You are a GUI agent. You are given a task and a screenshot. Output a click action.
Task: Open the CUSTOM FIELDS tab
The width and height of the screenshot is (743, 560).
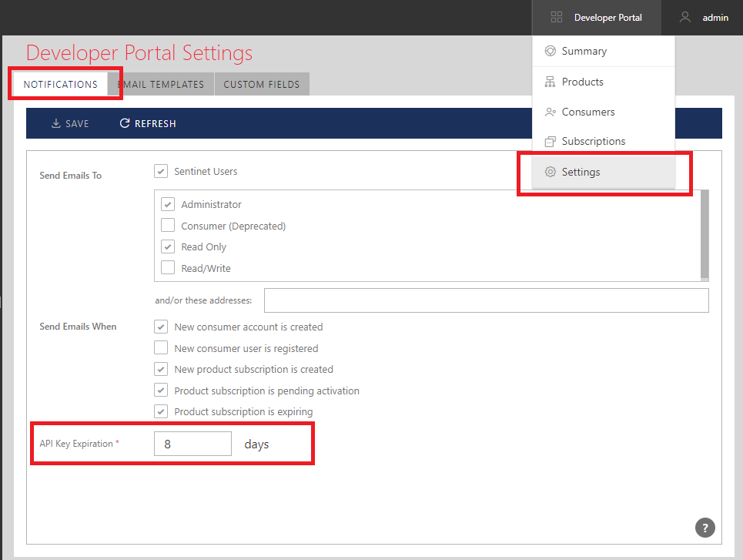[x=262, y=84]
